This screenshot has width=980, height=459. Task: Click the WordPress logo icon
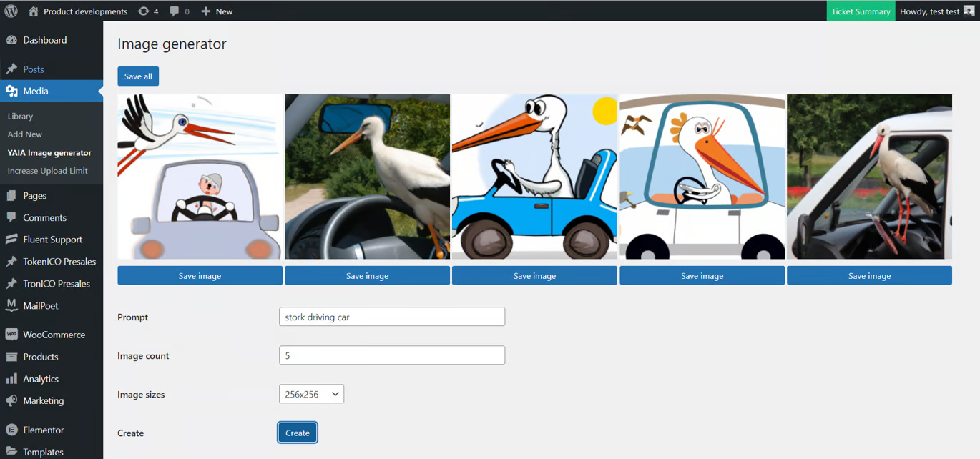click(11, 11)
